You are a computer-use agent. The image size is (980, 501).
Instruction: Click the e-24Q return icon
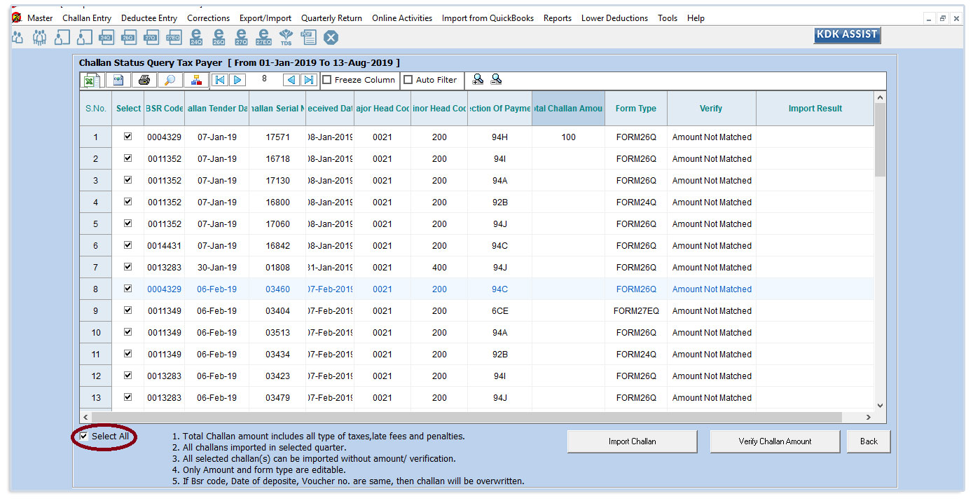pyautogui.click(x=196, y=37)
